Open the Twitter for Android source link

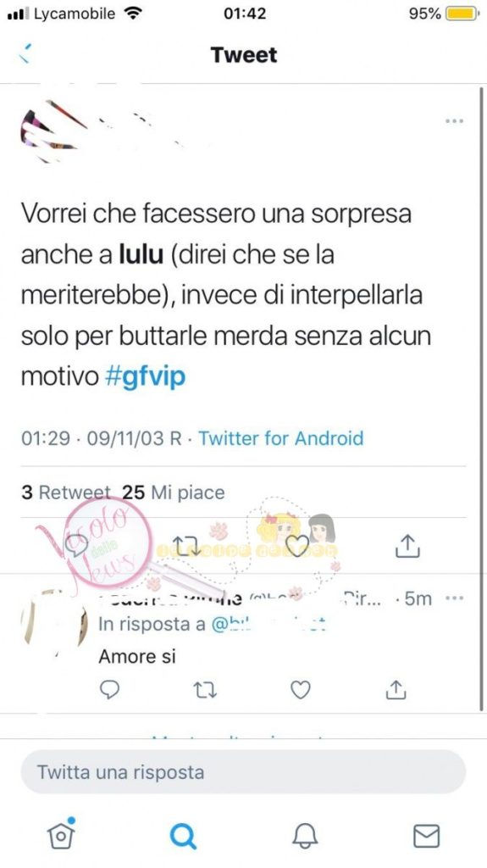click(x=281, y=438)
